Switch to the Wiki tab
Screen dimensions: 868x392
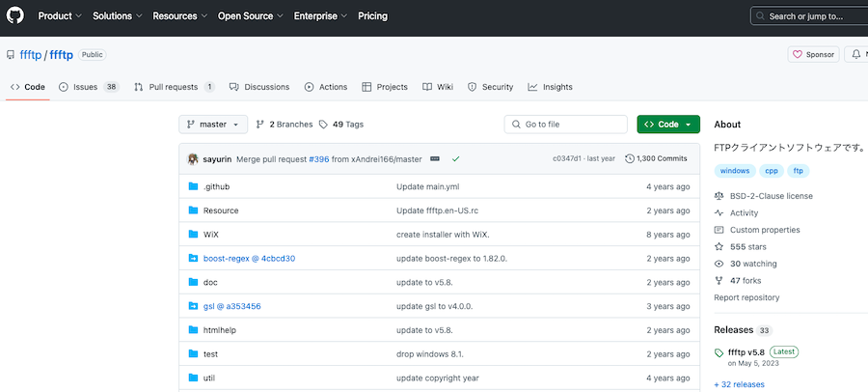click(438, 87)
